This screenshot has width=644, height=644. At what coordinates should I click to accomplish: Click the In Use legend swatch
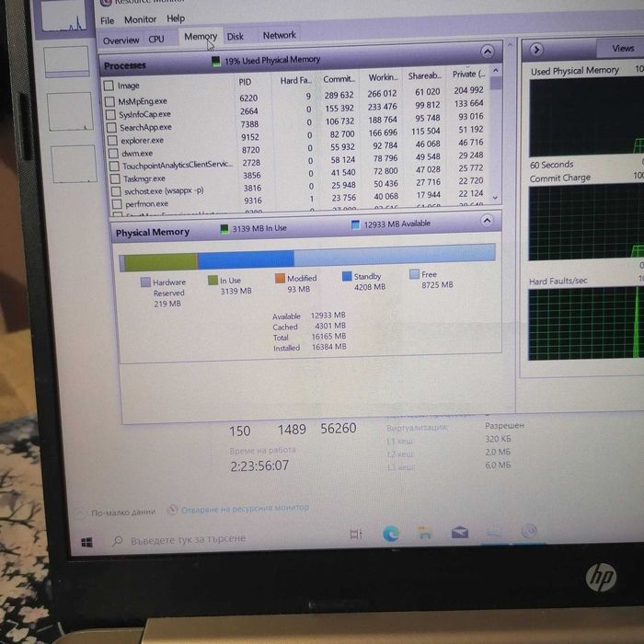[x=213, y=280]
